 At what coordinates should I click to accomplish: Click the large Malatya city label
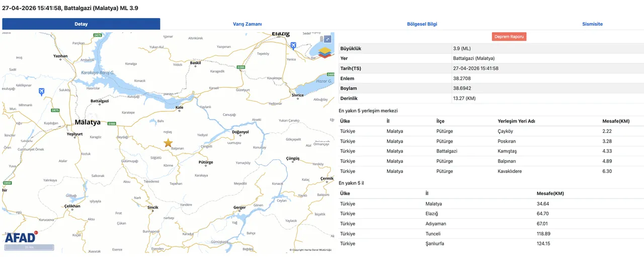point(88,122)
